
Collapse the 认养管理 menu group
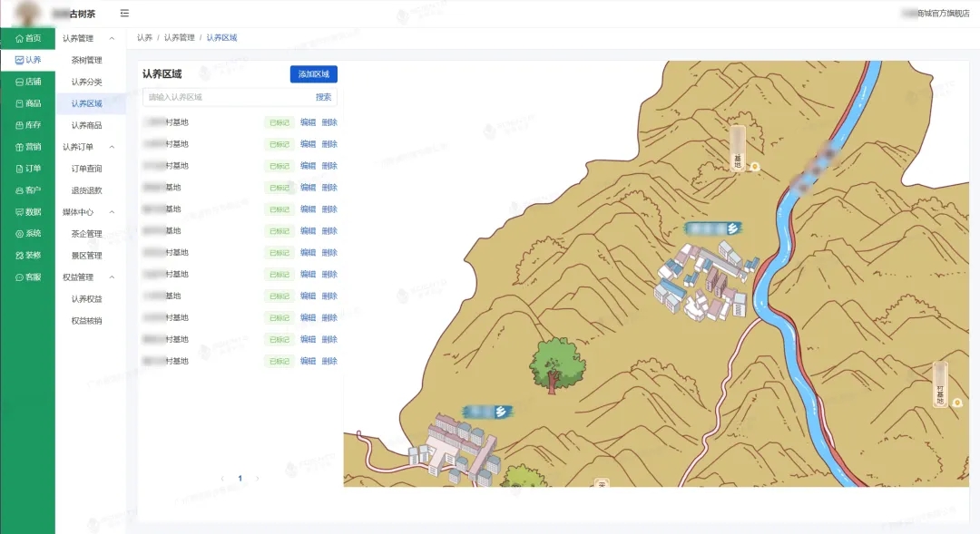112,39
